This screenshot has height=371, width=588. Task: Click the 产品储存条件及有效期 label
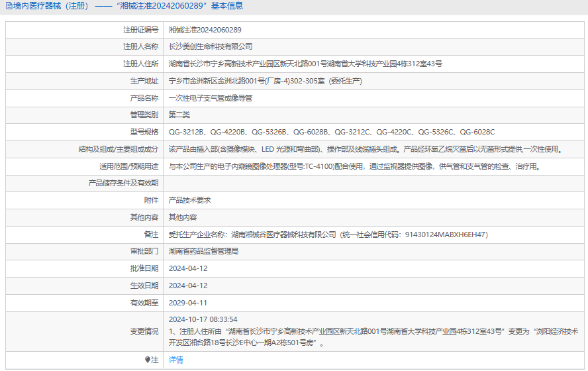(123, 183)
